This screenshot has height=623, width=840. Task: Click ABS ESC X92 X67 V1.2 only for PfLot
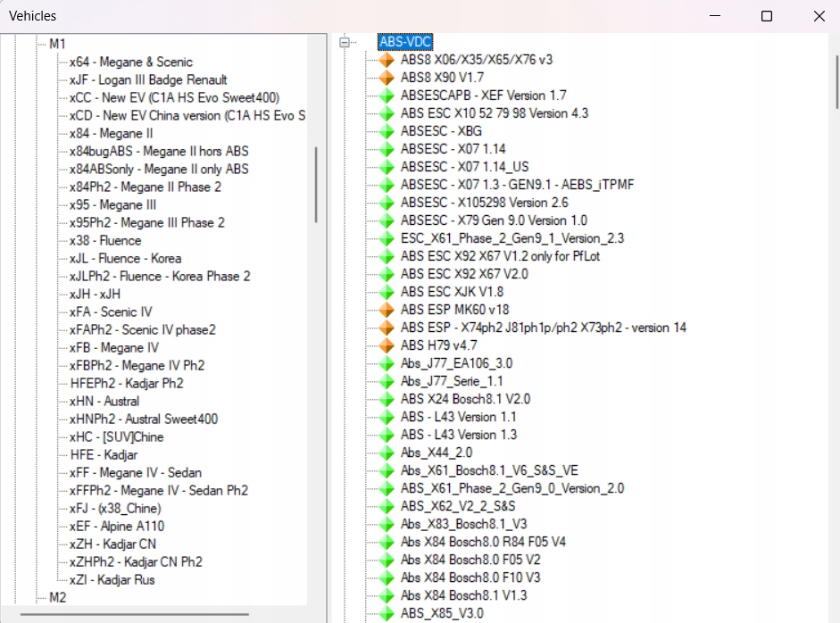(501, 256)
